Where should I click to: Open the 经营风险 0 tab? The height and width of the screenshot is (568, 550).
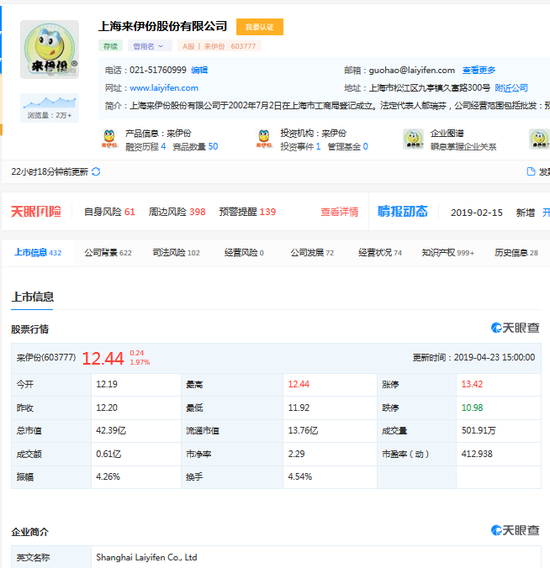pyautogui.click(x=244, y=252)
